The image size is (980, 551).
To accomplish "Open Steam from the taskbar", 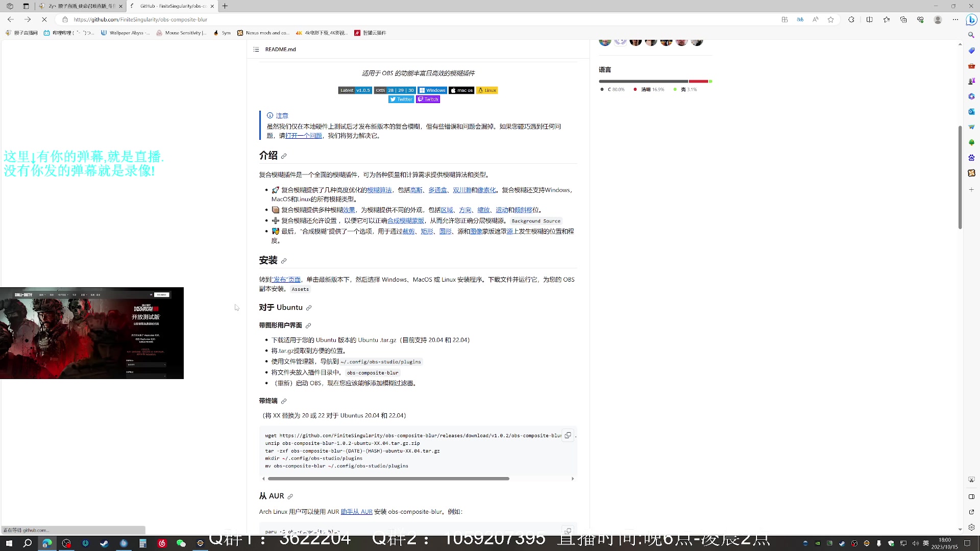I will click(x=105, y=543).
